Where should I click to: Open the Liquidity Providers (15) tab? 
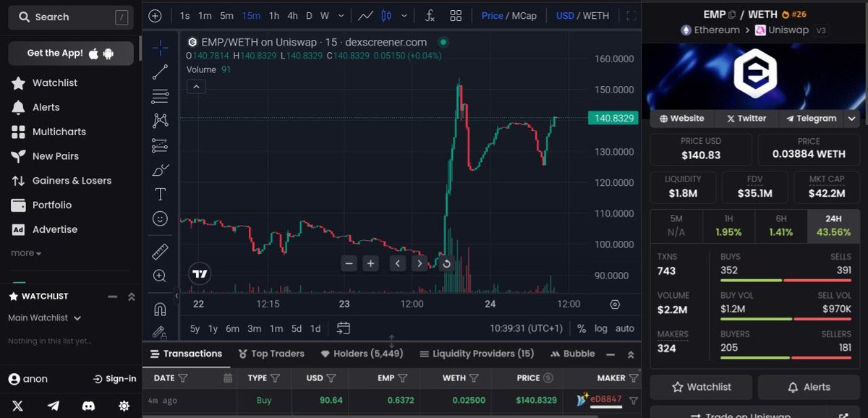tap(477, 354)
